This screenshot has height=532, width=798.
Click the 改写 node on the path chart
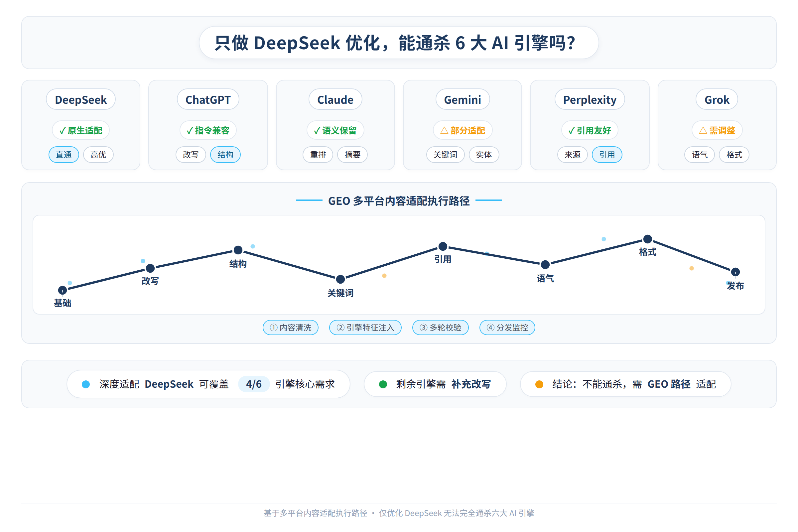pos(150,268)
